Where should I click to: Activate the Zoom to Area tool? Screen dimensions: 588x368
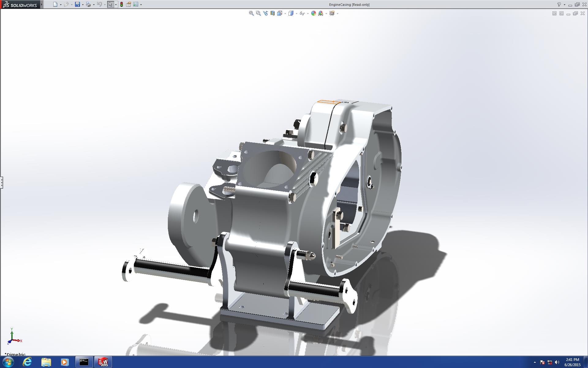coord(258,13)
